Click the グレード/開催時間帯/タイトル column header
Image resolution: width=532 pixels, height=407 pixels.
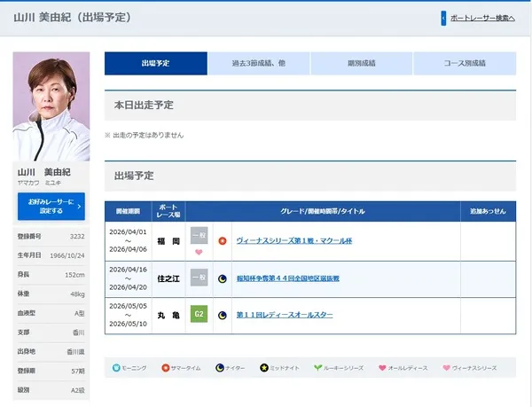click(x=323, y=211)
